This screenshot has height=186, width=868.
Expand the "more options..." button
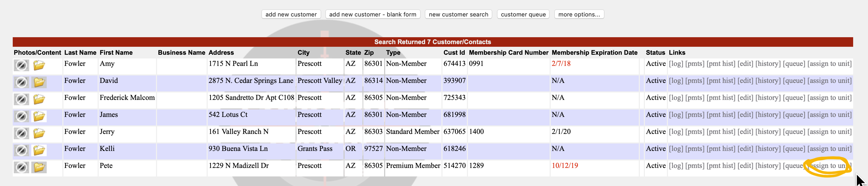(579, 15)
